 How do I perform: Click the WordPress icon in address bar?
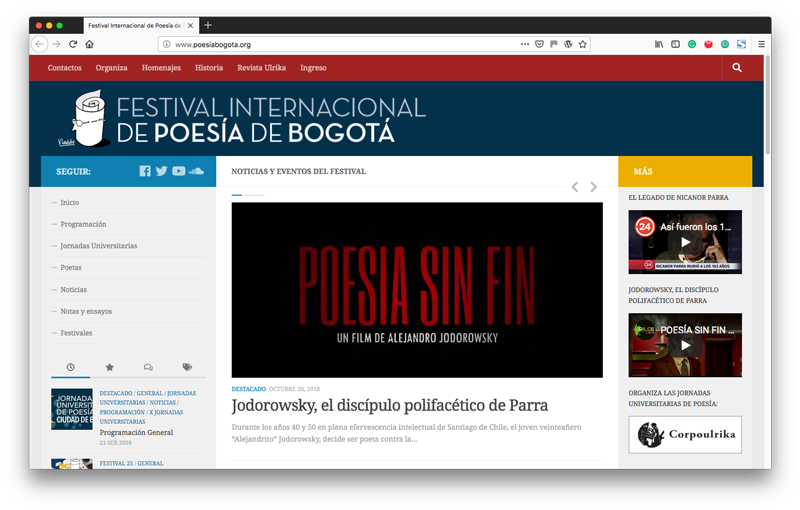pyautogui.click(x=568, y=44)
